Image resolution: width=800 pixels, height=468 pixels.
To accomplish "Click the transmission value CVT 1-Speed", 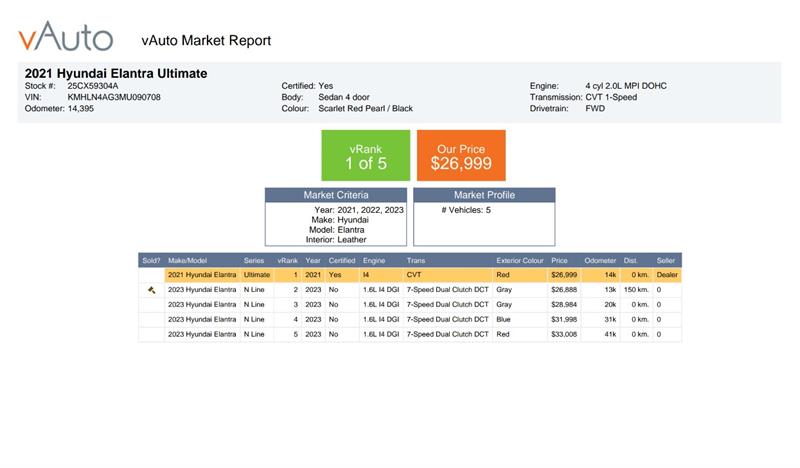I will 611,97.
